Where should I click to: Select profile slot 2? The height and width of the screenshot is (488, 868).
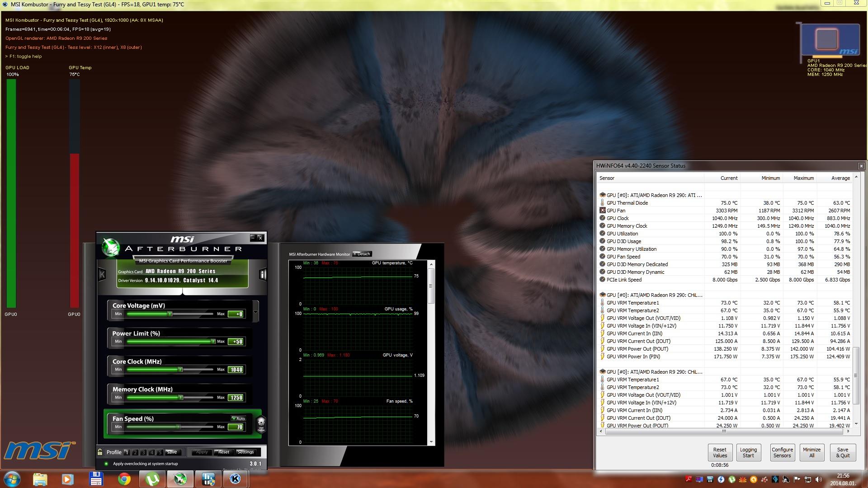tap(135, 452)
